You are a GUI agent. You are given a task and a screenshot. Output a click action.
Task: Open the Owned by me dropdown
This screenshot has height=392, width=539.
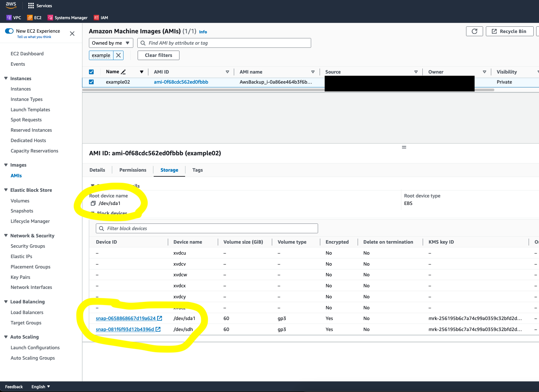tap(111, 43)
